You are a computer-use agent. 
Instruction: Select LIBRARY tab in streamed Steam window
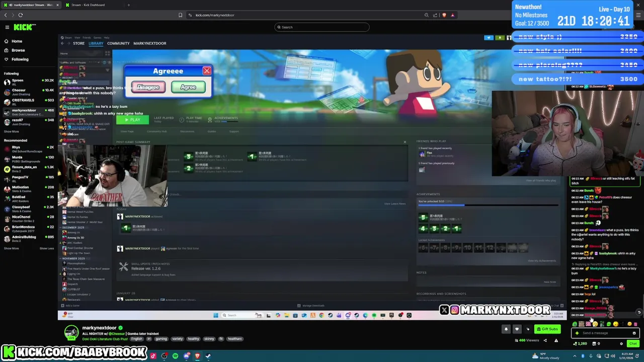click(96, 43)
